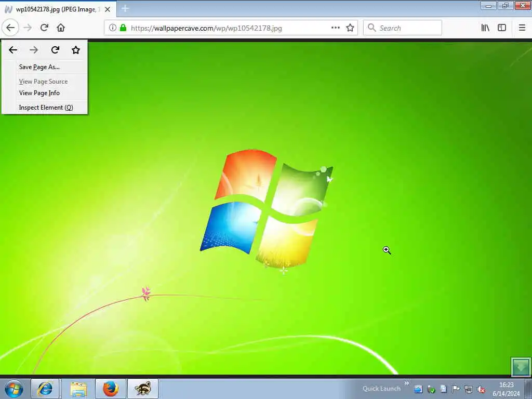Switch to Firefox in the taskbar
The height and width of the screenshot is (399, 532).
tap(111, 389)
